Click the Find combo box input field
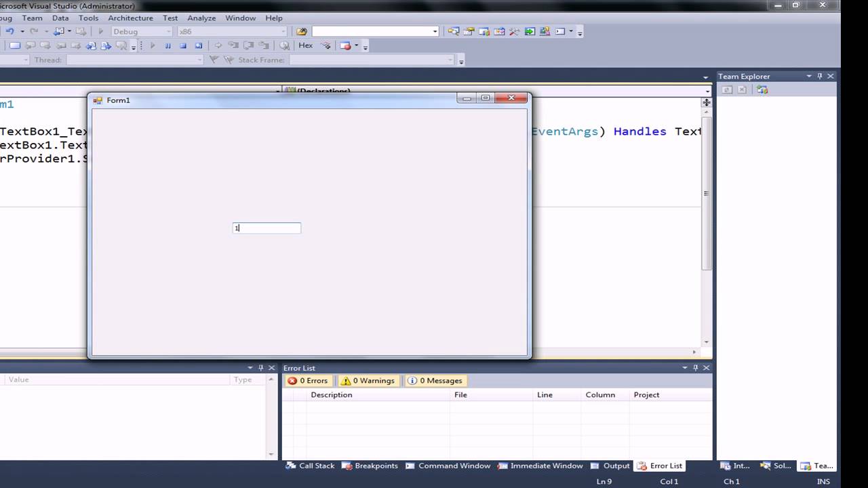The height and width of the screenshot is (488, 868). coord(372,31)
